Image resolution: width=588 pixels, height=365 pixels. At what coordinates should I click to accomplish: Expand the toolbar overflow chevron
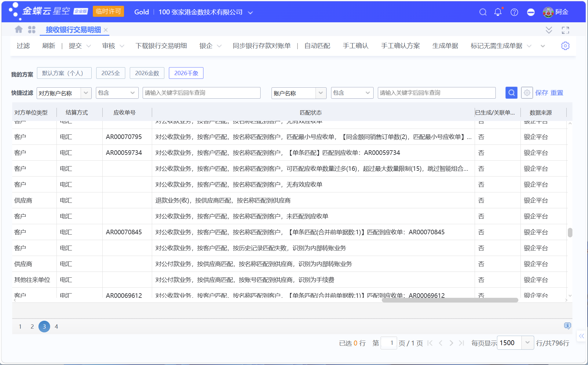click(x=543, y=46)
